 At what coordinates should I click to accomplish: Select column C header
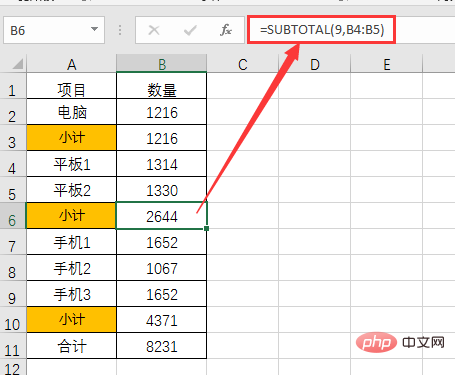[243, 64]
